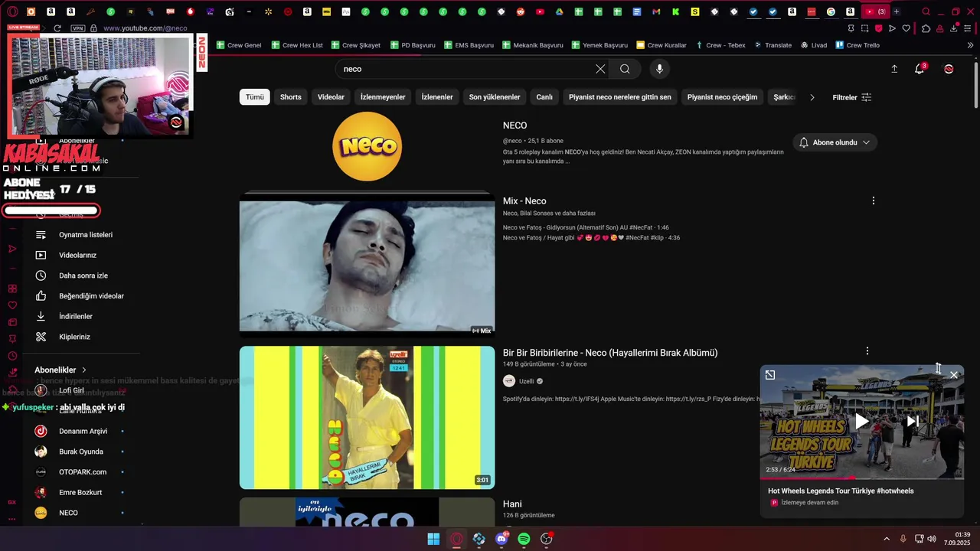
Task: Open taskbar volume control
Action: pyautogui.click(x=932, y=539)
